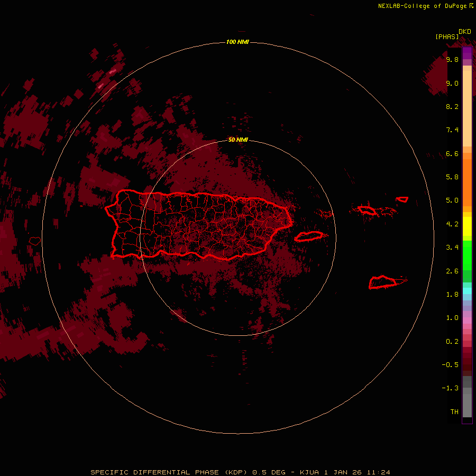Click the 9.0 value on the scale
476x476 pixels.
tap(452, 83)
